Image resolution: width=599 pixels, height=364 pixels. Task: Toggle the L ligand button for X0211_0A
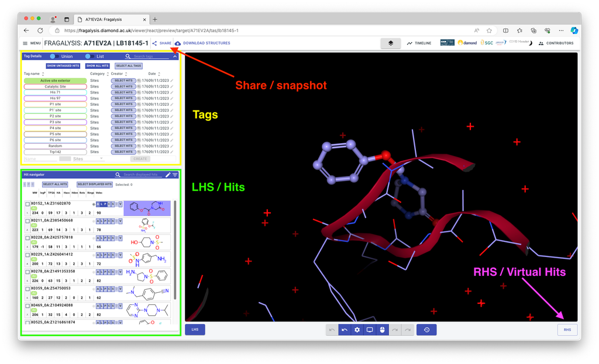click(101, 221)
